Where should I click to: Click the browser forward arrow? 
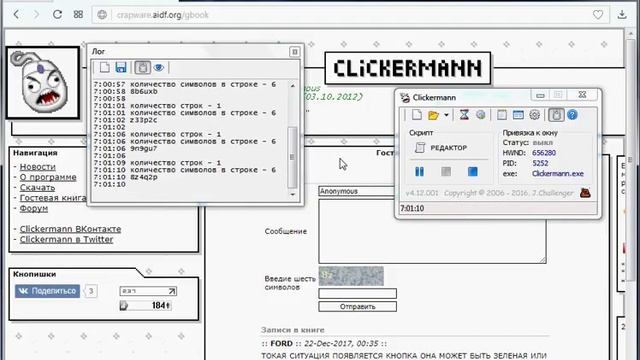[36, 15]
